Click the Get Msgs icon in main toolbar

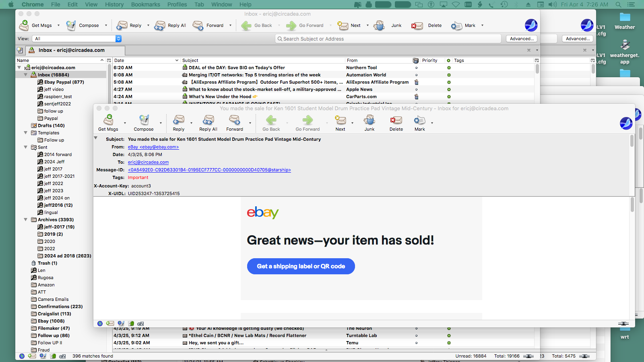(x=24, y=25)
